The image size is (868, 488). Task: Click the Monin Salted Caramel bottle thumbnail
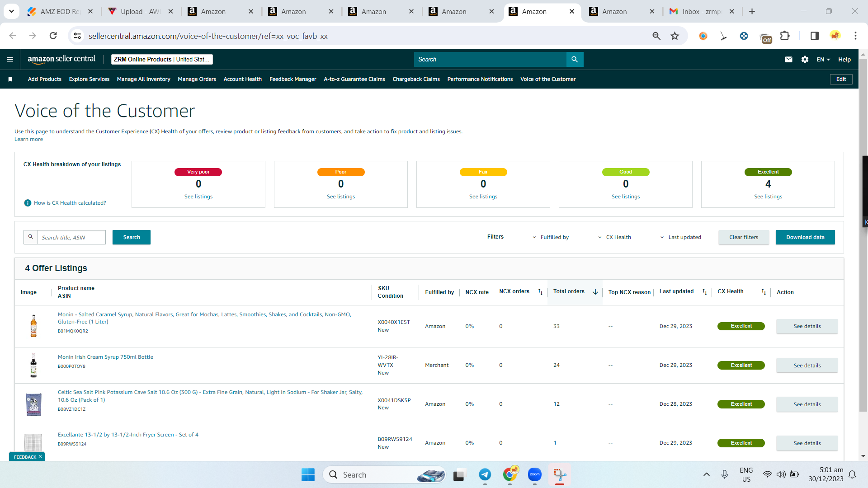[x=33, y=326]
